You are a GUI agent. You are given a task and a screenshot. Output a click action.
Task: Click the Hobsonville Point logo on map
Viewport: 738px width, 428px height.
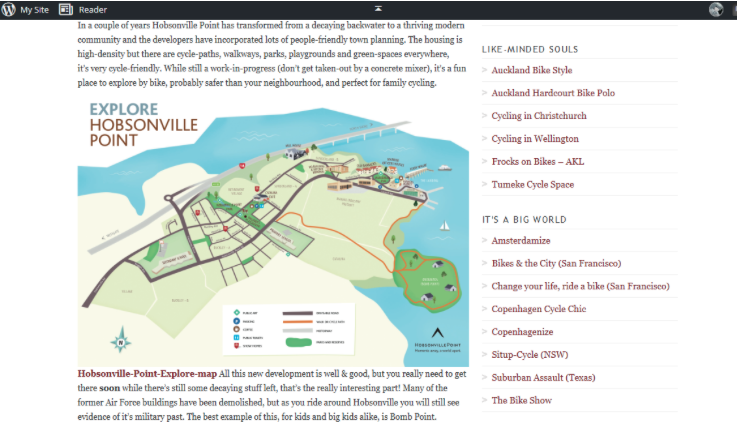click(x=436, y=338)
